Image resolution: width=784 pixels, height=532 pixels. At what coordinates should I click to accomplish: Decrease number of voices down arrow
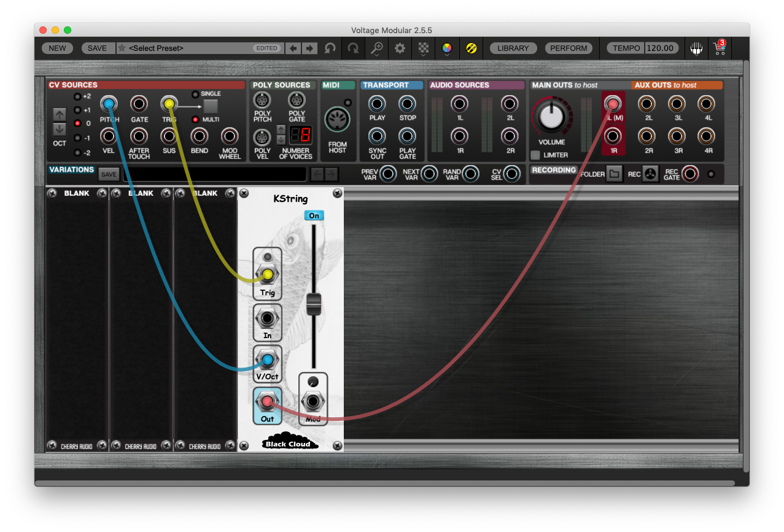[x=281, y=139]
